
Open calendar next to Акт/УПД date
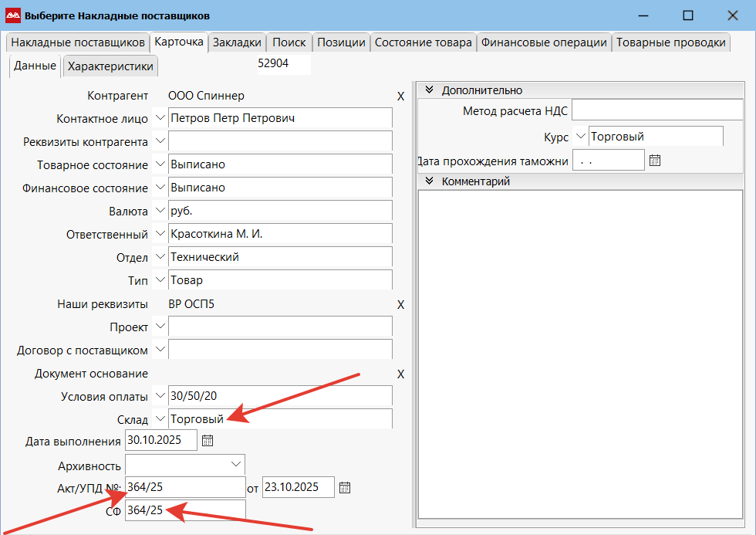click(345, 487)
